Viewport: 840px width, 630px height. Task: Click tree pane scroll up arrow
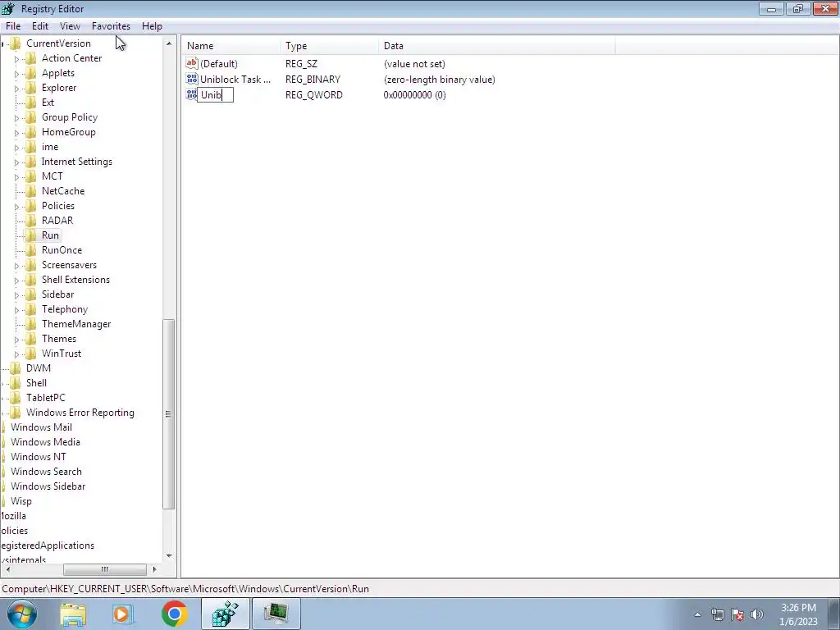tap(169, 43)
